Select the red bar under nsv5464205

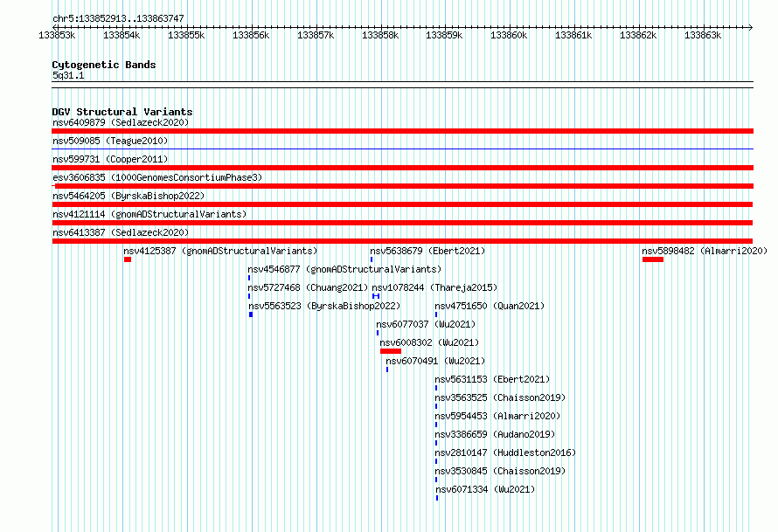tap(402, 204)
